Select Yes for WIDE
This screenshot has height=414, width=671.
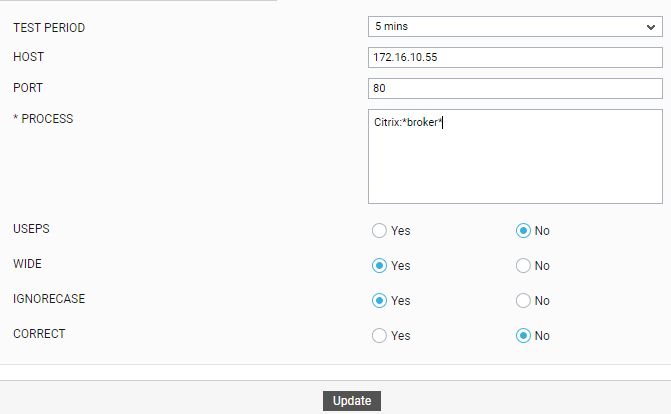point(379,266)
